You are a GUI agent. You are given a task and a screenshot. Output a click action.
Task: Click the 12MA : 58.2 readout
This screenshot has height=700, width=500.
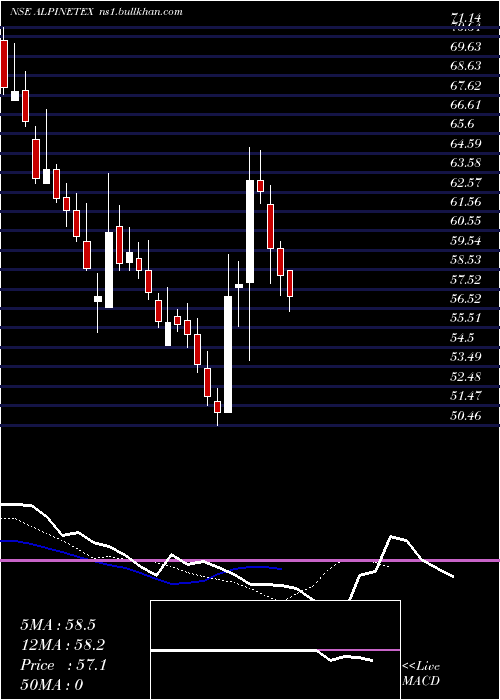tap(63, 645)
